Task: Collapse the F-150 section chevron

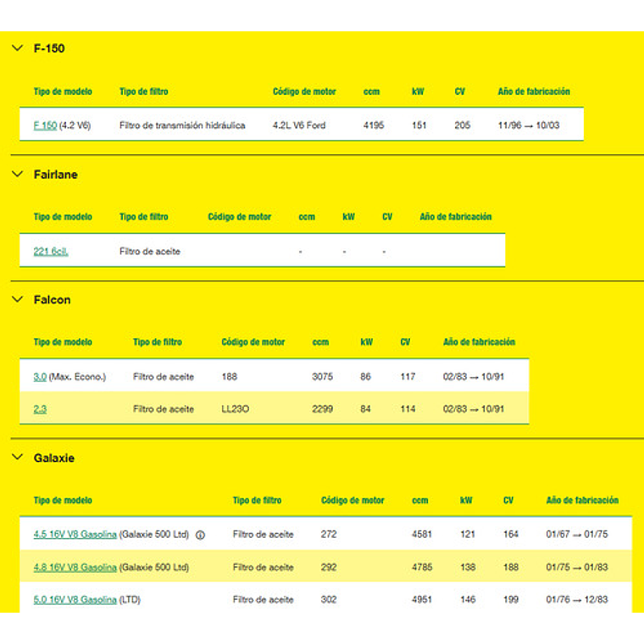Action: pyautogui.click(x=17, y=48)
